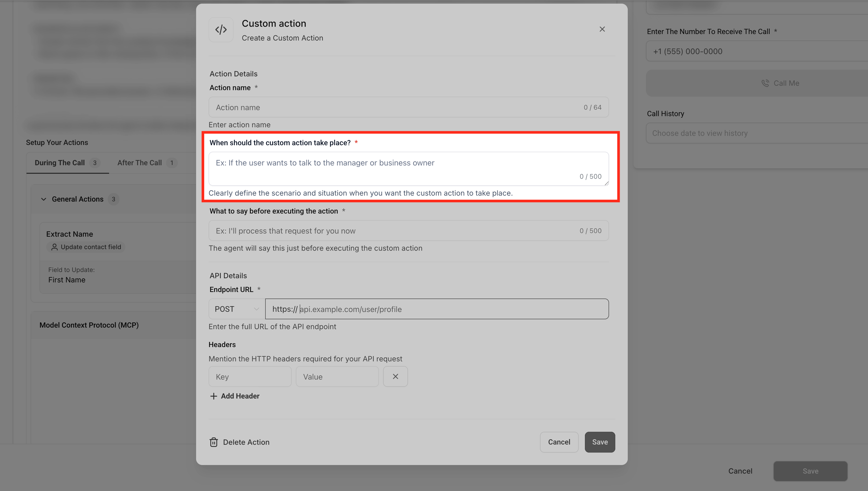Viewport: 868px width, 491px height.
Task: Click the Update contact field person icon
Action: [x=54, y=247]
